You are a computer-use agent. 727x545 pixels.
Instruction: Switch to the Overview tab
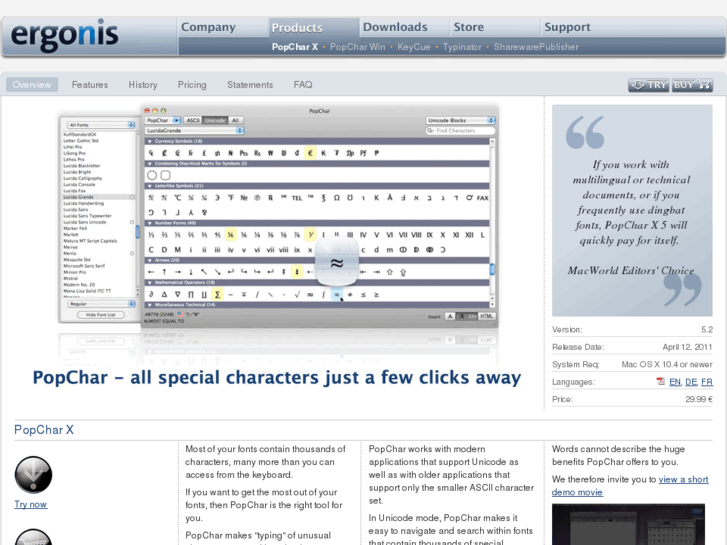pyautogui.click(x=32, y=84)
